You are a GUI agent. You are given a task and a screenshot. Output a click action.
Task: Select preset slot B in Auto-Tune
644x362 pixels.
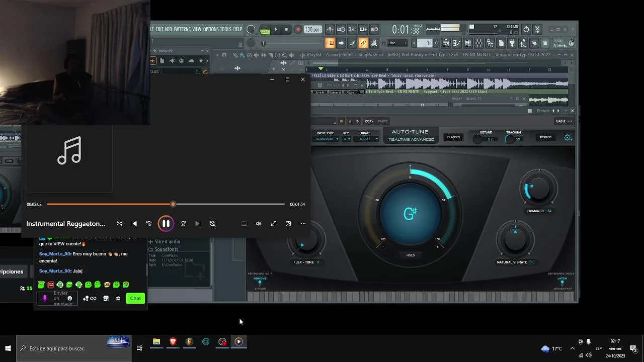click(x=358, y=121)
